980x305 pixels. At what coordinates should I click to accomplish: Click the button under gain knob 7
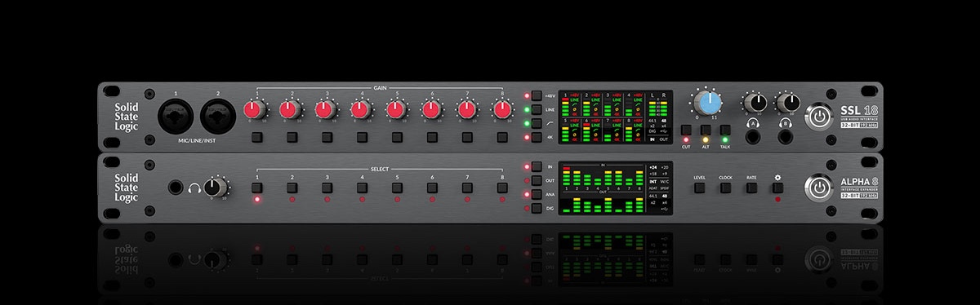point(467,136)
